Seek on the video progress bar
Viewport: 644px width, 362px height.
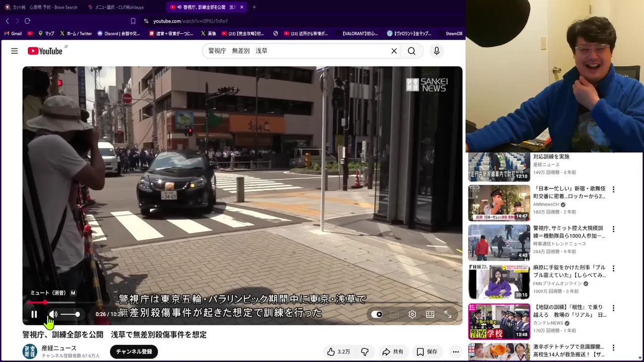pos(242,303)
